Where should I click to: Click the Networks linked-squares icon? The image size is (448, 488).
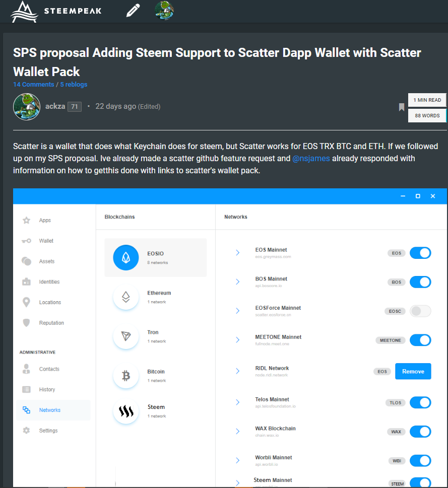tap(27, 410)
